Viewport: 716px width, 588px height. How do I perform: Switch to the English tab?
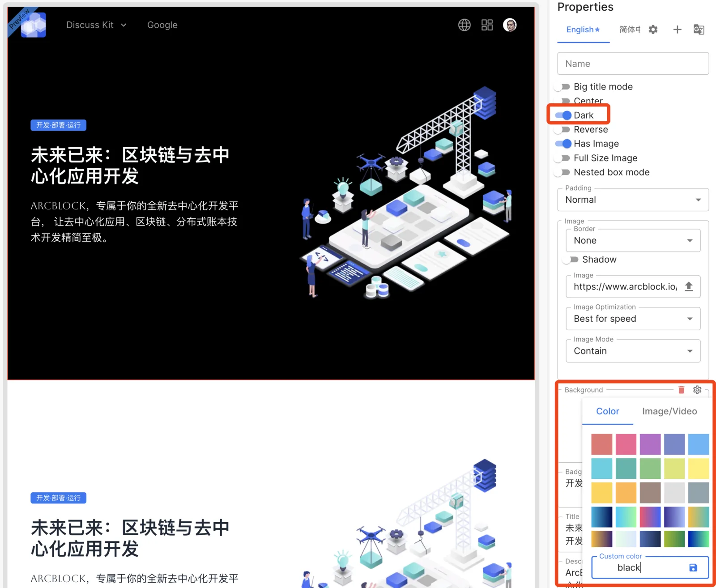[583, 30]
